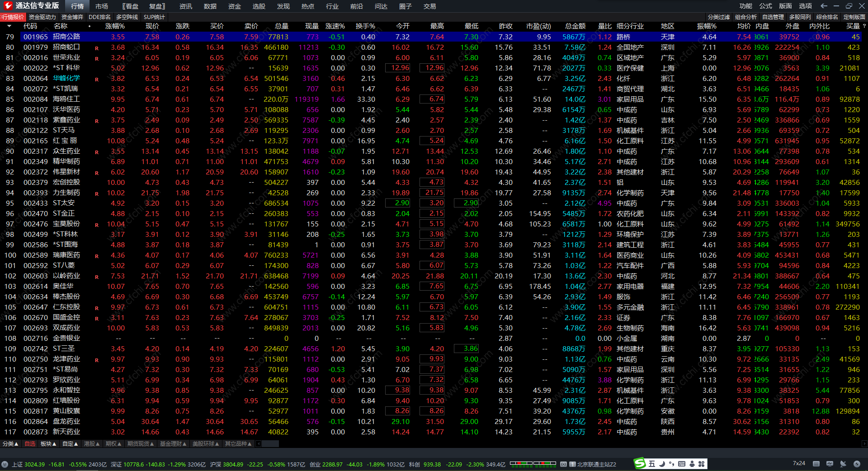The height and width of the screenshot is (471, 868).
Task: Click the keyboard icon in bottom-right status bar
Action: click(x=816, y=464)
